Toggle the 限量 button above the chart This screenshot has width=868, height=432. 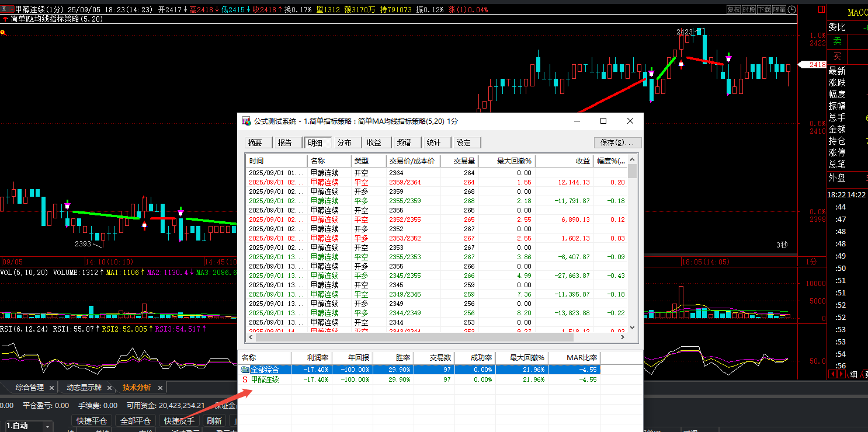[779, 9]
